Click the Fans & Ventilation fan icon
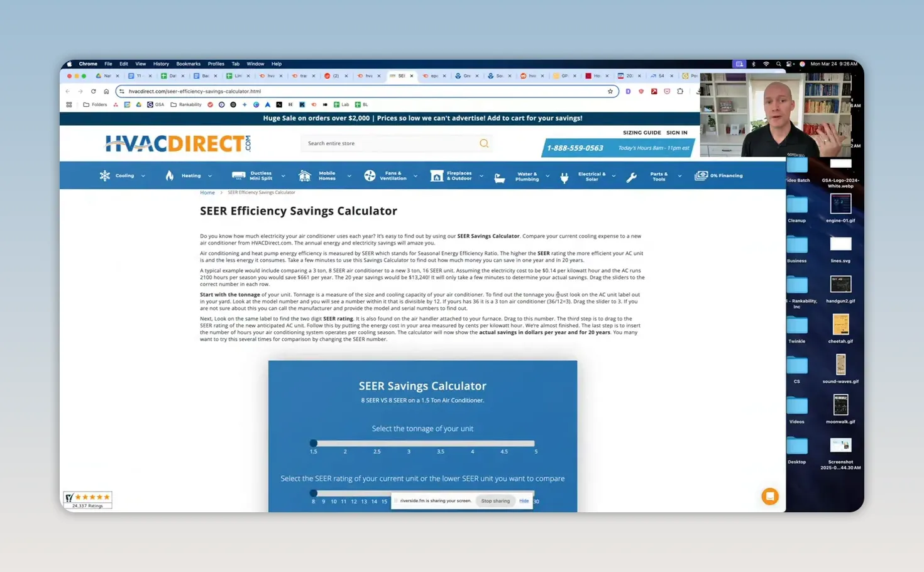Screen dimensions: 924x572 point(370,176)
